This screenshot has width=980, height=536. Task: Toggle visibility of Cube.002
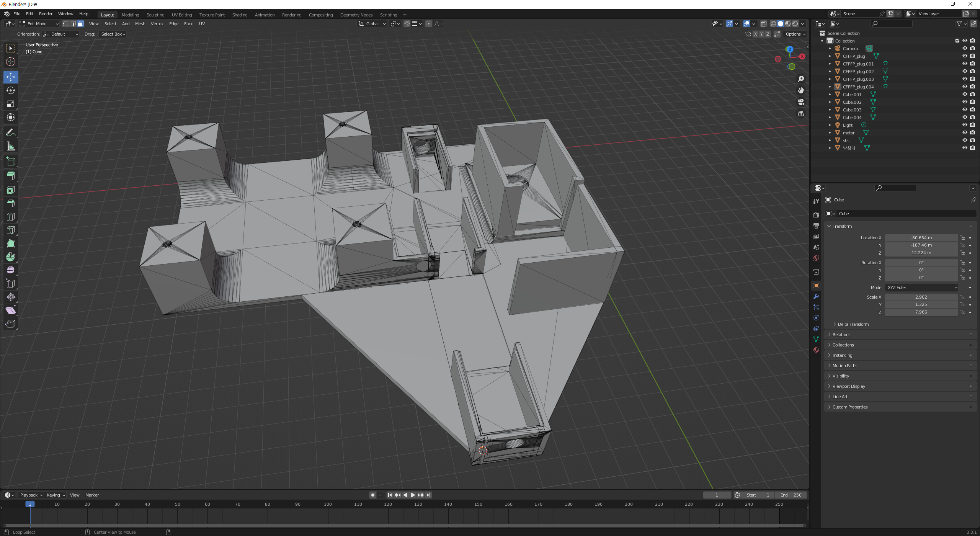point(965,102)
